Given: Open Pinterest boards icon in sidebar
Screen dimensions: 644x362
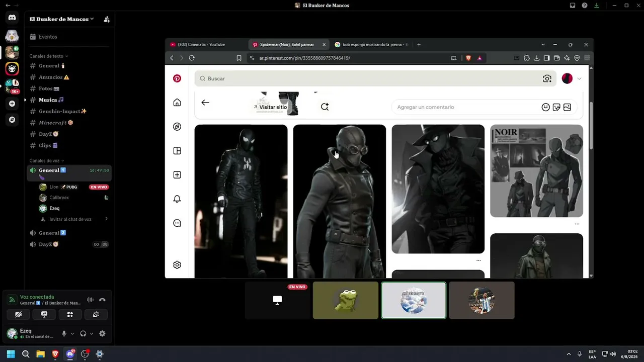Looking at the screenshot, I should pos(177,151).
